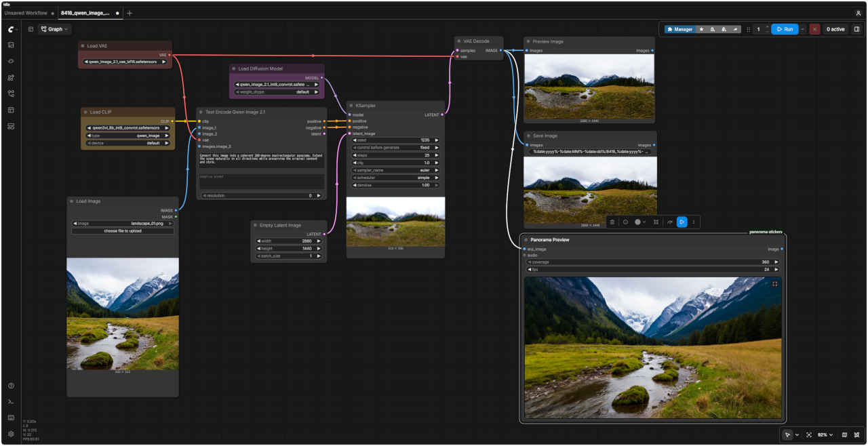Toggle the right side panel

856,29
